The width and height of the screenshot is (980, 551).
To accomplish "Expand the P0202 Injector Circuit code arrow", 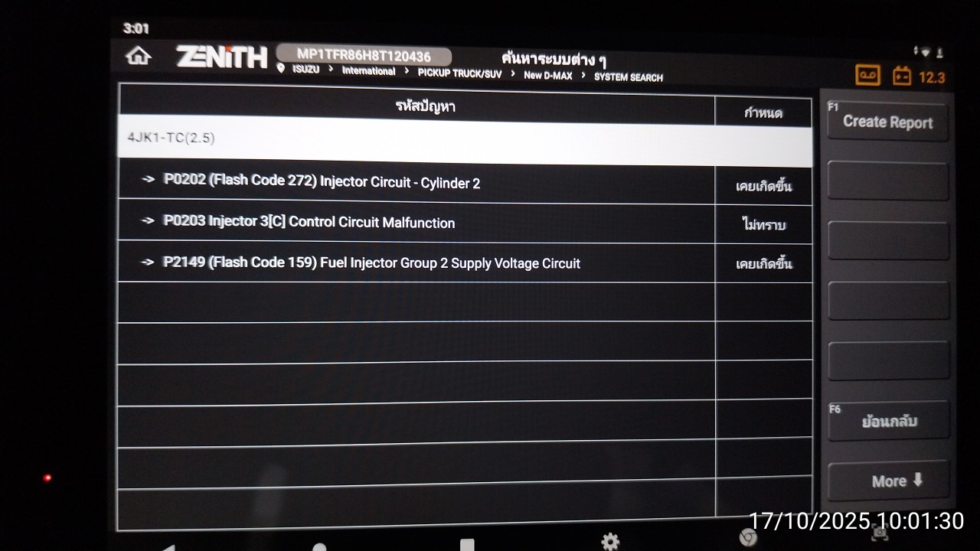I will (x=149, y=179).
